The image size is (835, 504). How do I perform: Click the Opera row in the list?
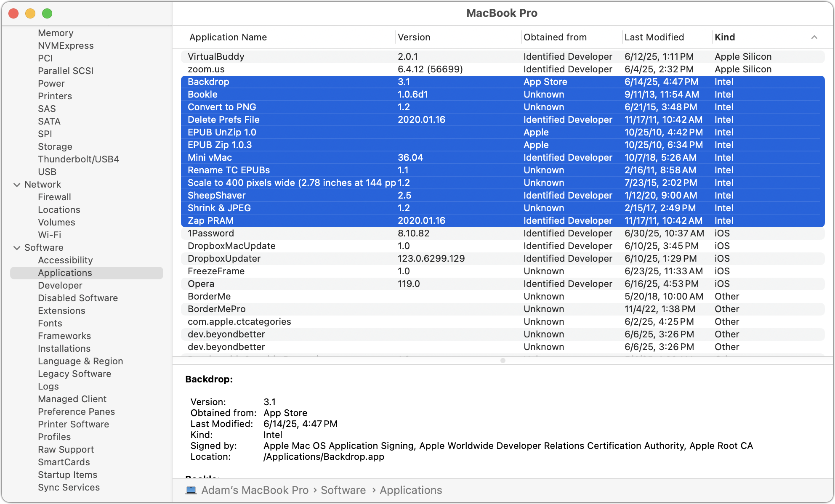pos(201,284)
